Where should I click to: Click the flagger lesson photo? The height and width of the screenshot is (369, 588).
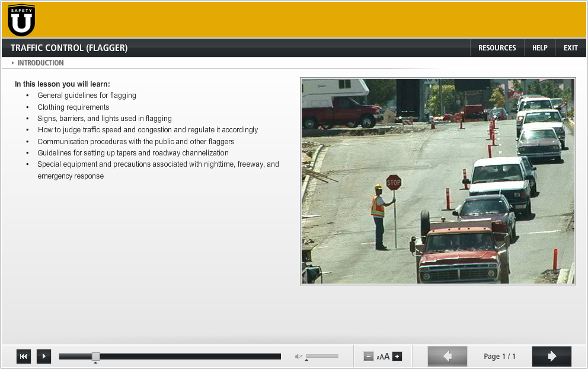438,181
